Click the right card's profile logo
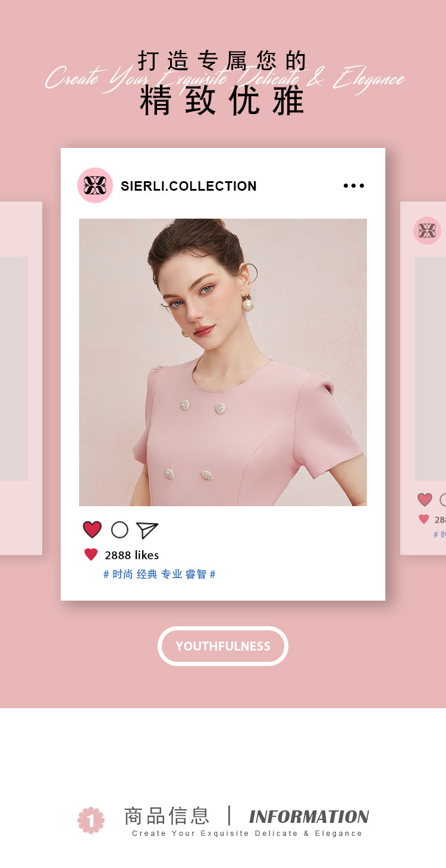The image size is (446, 868). [x=427, y=231]
